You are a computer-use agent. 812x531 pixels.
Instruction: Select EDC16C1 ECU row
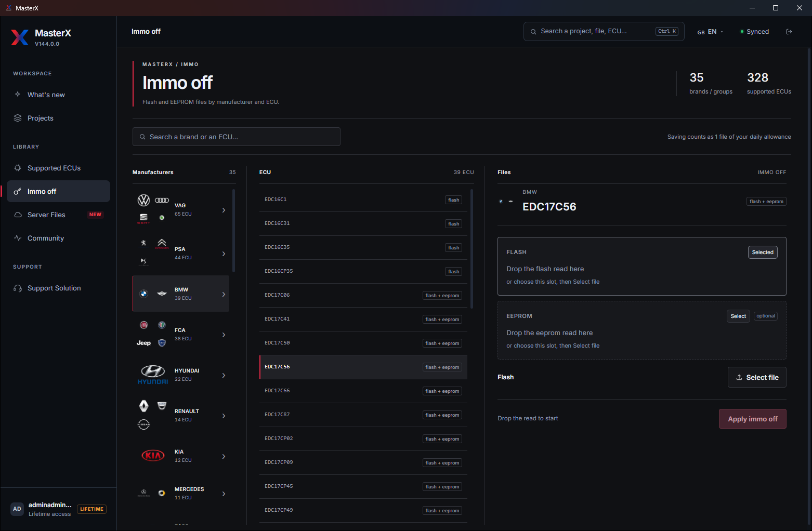[363, 200]
